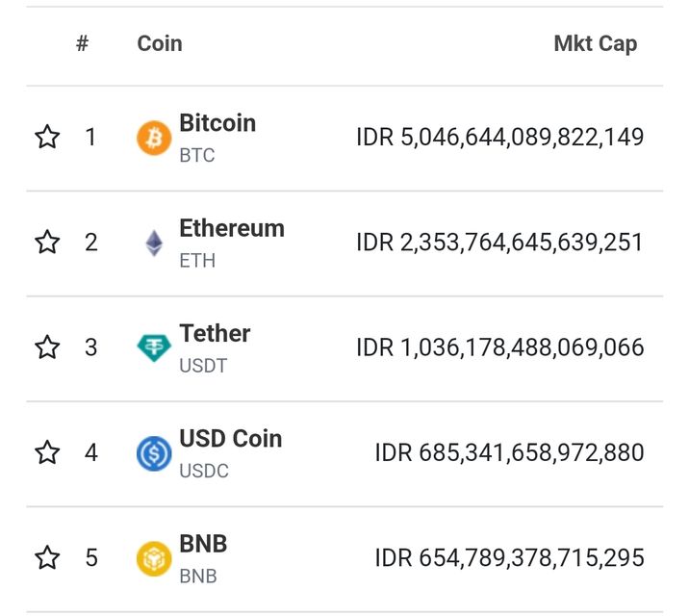Image resolution: width=689 pixels, height=616 pixels.
Task: Click Bitcoin's market cap value
Action: [499, 137]
